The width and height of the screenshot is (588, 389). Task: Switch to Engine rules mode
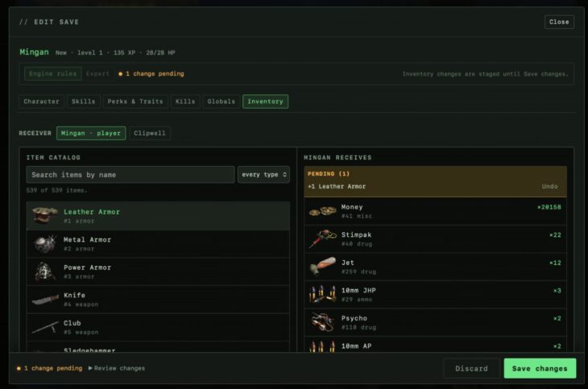coord(53,73)
